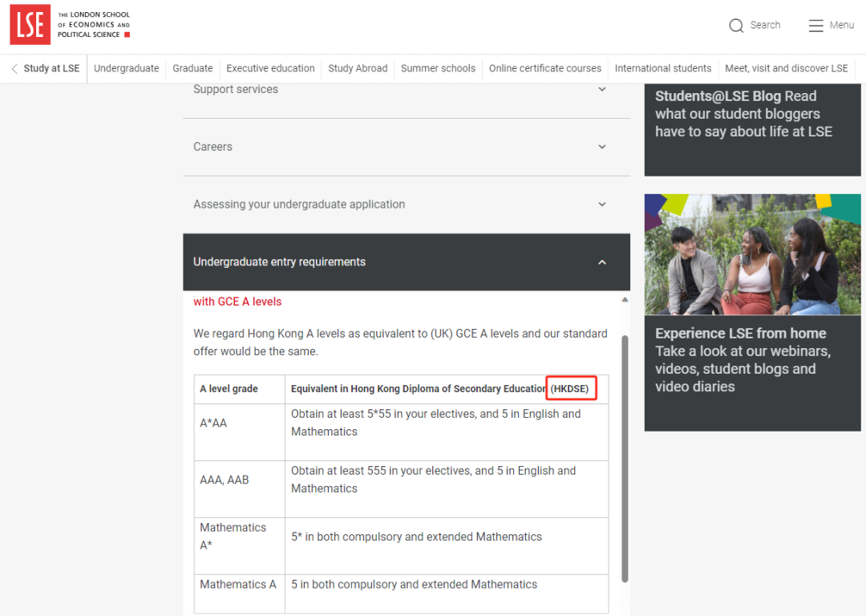The image size is (866, 616).
Task: Open the Summer schools nav item
Action: 438,68
